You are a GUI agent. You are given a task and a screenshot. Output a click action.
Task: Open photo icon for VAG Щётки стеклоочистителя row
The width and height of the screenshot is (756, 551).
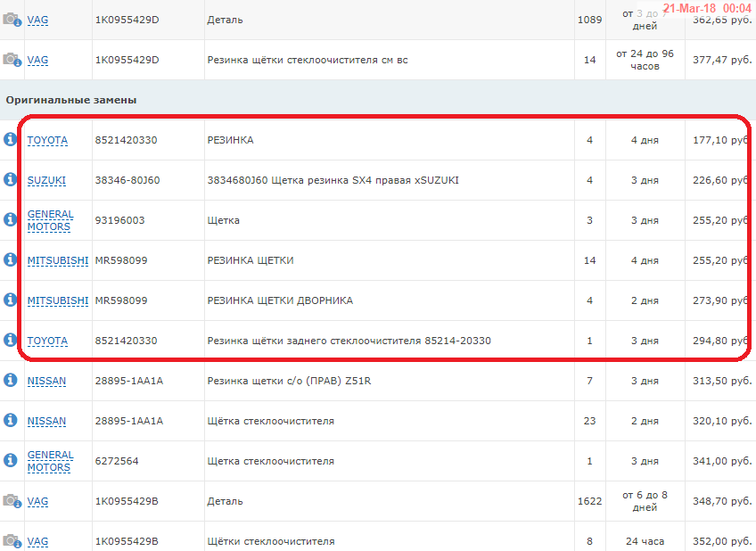12,541
